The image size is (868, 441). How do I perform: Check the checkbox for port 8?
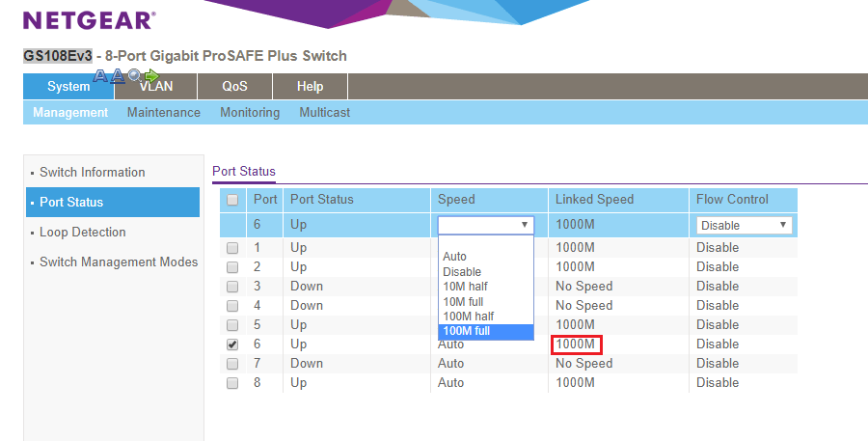coord(232,383)
